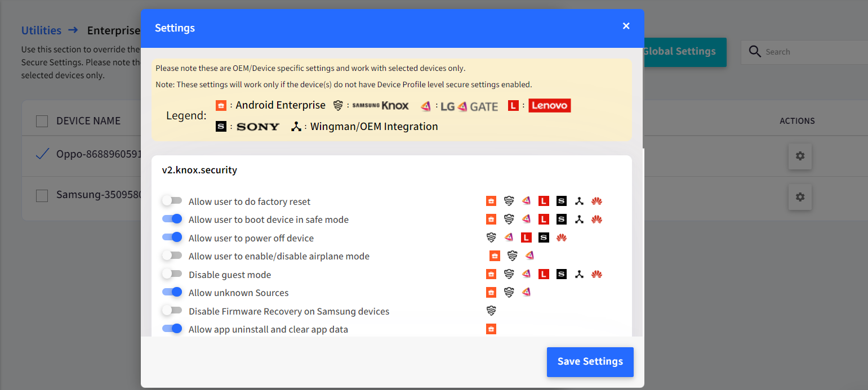Disable Allow user to boot device in safe mode
868x390 pixels.
pos(172,219)
